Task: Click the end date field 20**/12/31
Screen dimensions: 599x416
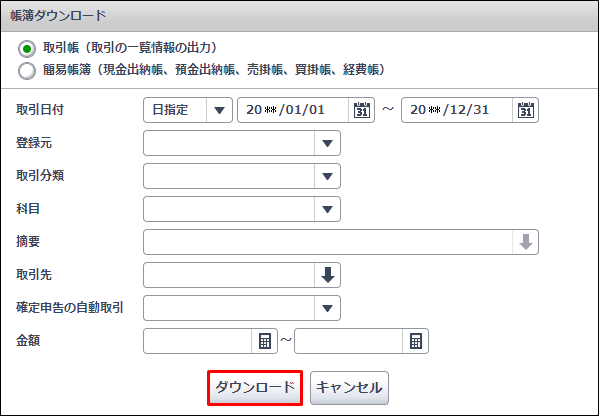Action: 457,110
